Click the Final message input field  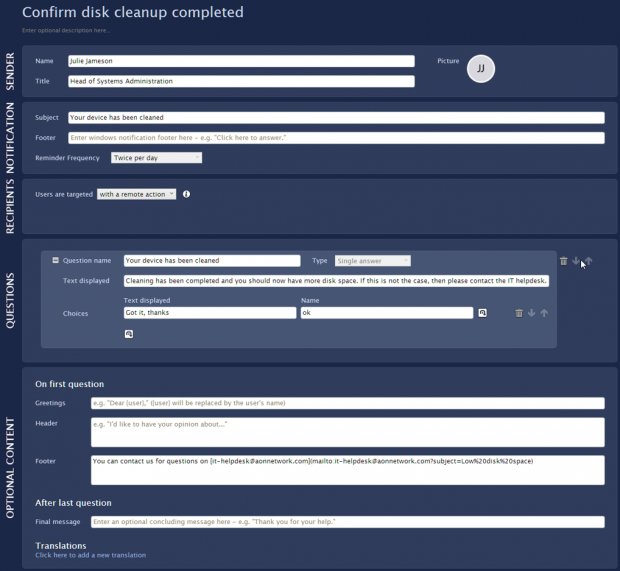(346, 522)
